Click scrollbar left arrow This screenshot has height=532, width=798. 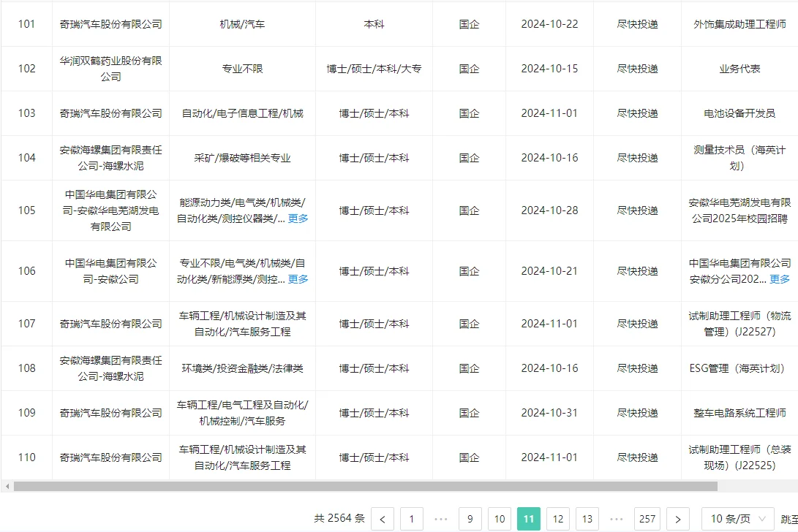(x=7, y=487)
